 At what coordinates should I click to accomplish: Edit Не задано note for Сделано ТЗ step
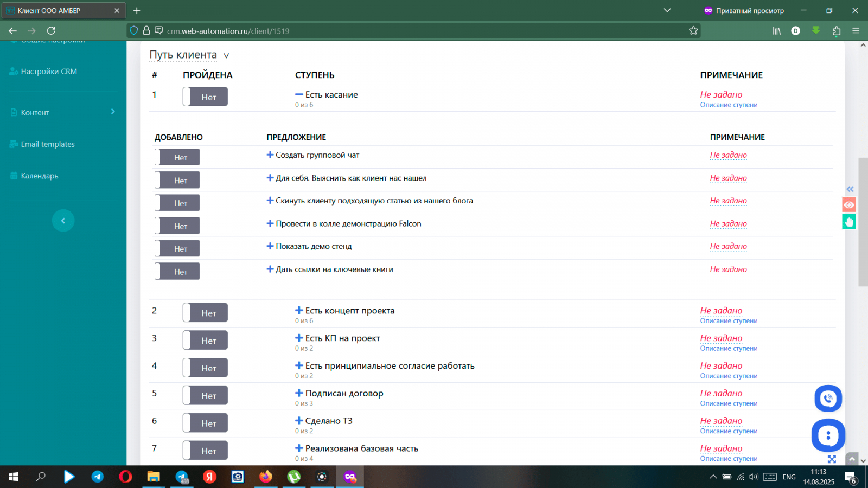[x=721, y=421]
